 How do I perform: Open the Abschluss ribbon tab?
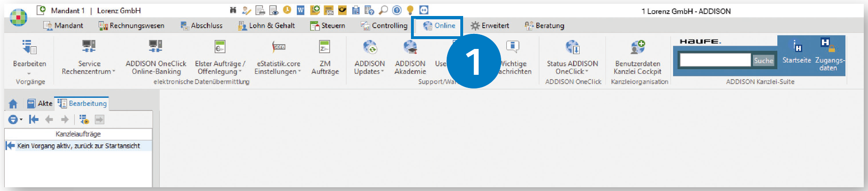click(x=201, y=25)
